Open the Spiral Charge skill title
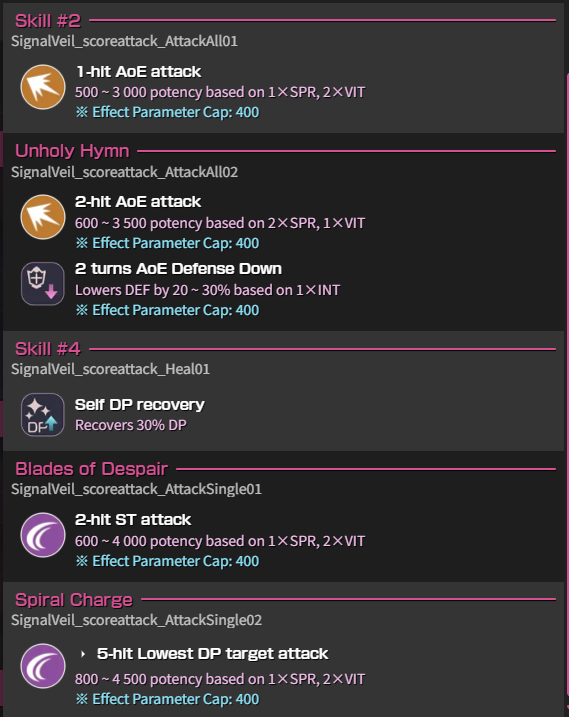 tap(74, 599)
